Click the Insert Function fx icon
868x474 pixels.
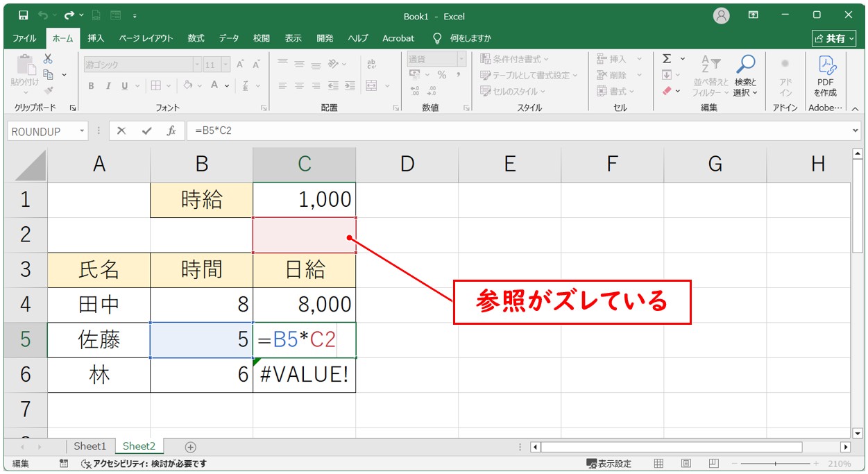tap(171, 130)
